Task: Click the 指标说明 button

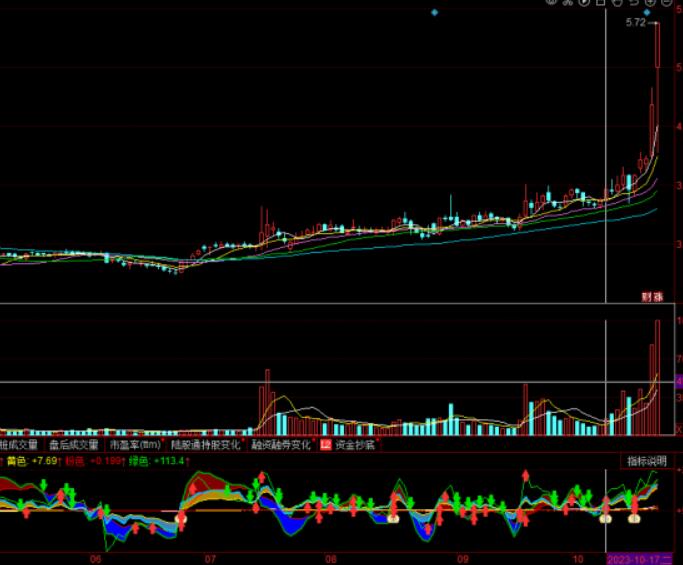Action: pos(646,461)
